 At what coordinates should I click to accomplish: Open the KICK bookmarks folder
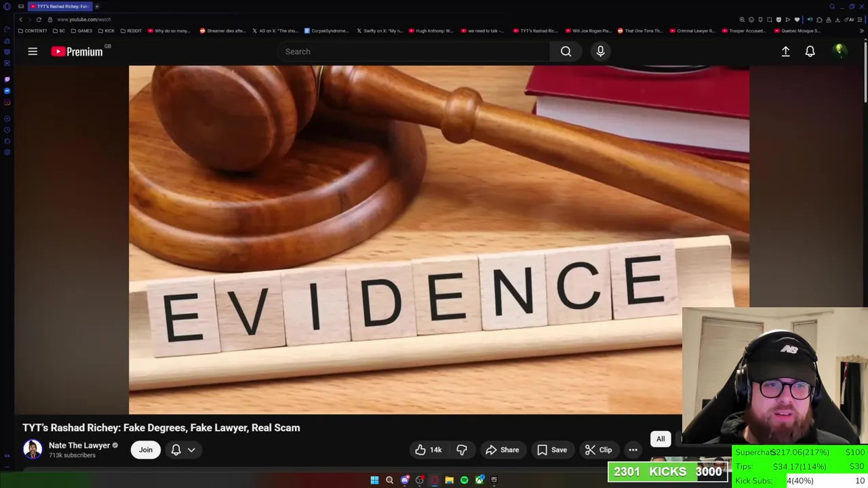[x=106, y=30]
